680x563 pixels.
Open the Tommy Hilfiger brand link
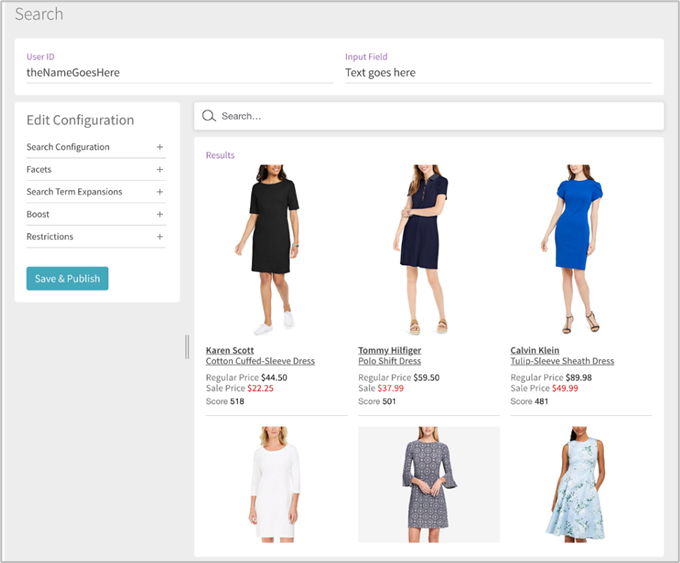click(389, 350)
